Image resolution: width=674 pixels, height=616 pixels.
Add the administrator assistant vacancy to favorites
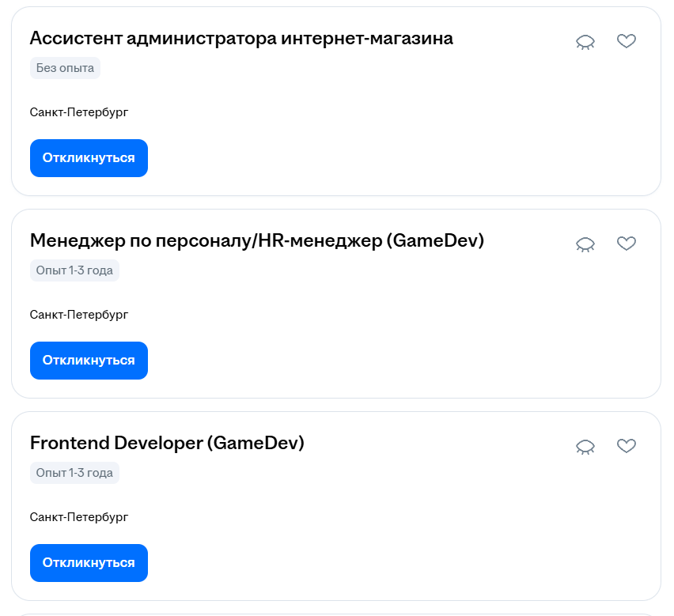(x=627, y=41)
